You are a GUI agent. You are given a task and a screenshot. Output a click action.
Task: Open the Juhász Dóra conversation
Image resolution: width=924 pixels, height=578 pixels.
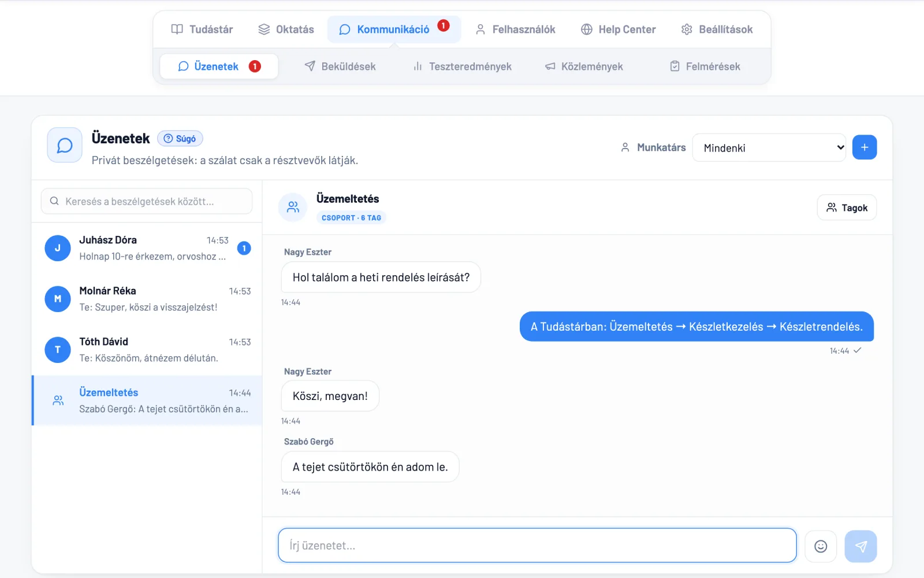tap(147, 248)
